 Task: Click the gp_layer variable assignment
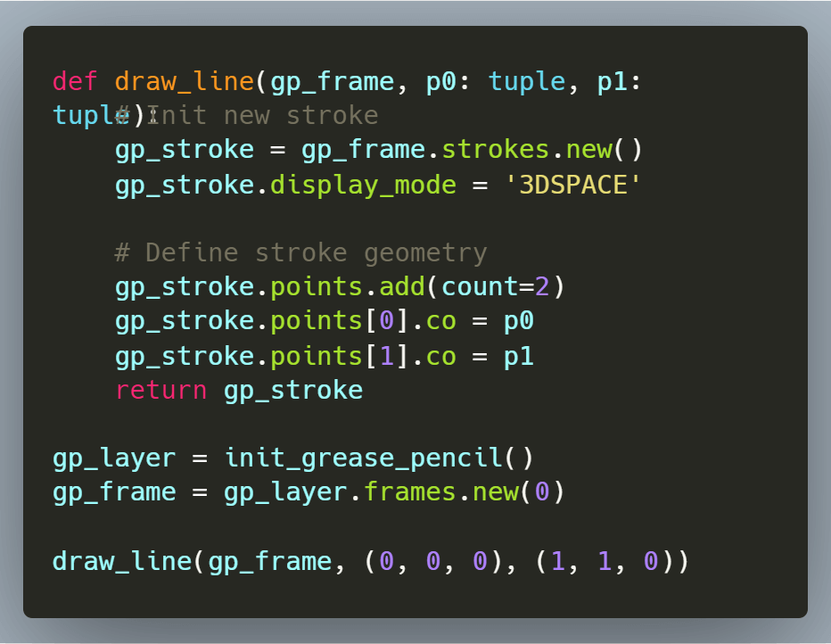pos(113,458)
